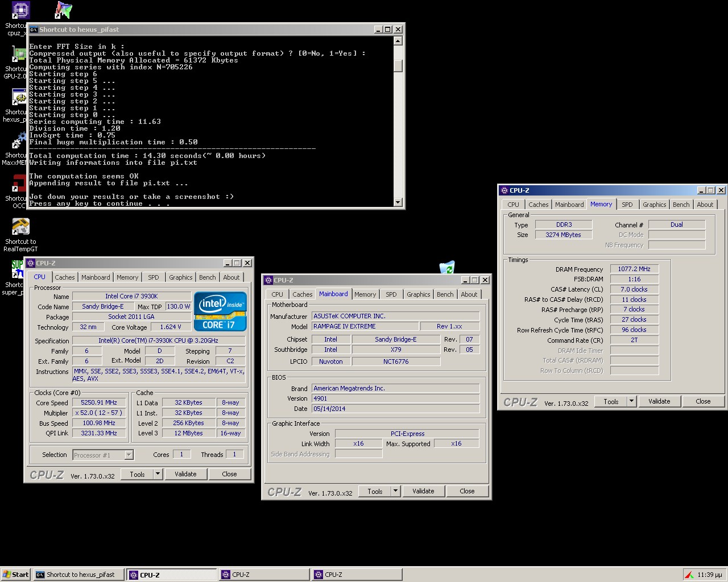
Task: Click the console scrollbar down arrow
Action: tap(398, 202)
